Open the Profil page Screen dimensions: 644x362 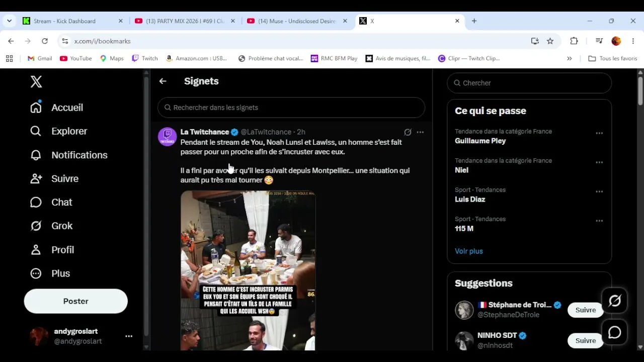52,250
